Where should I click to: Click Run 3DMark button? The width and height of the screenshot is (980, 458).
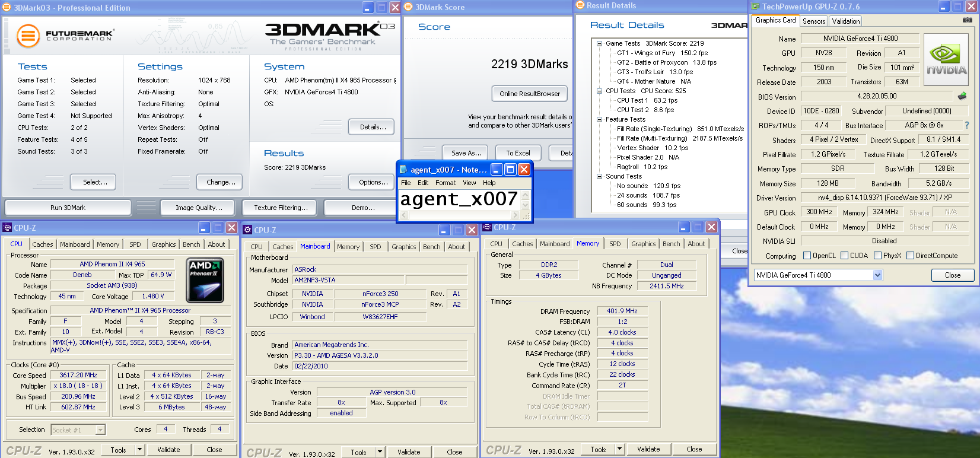(68, 208)
